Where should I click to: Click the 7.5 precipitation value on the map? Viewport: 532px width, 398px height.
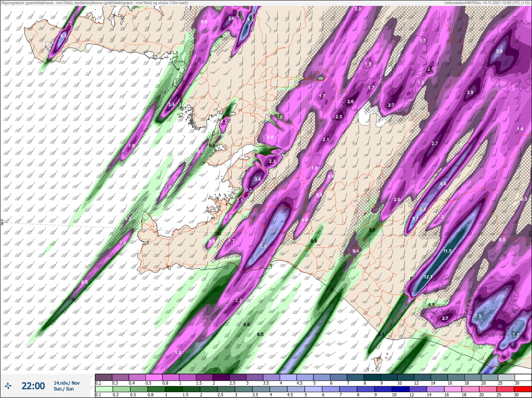478,316
